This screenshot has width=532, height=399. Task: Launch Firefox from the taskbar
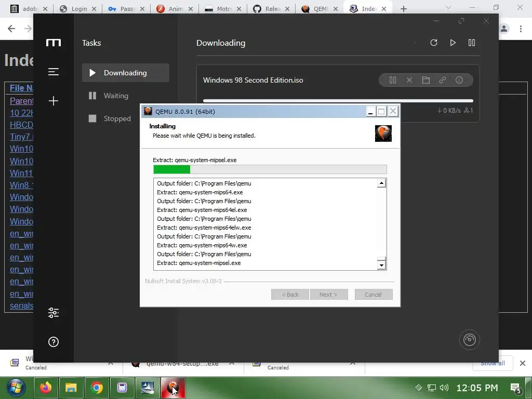[46, 388]
